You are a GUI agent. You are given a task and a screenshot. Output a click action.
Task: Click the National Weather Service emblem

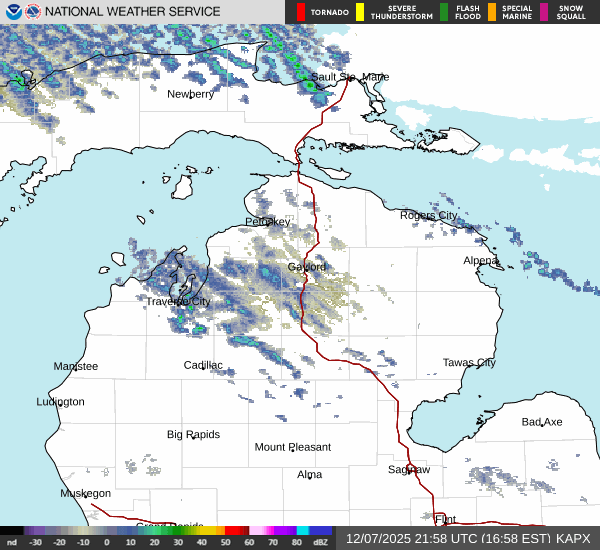pos(35,12)
